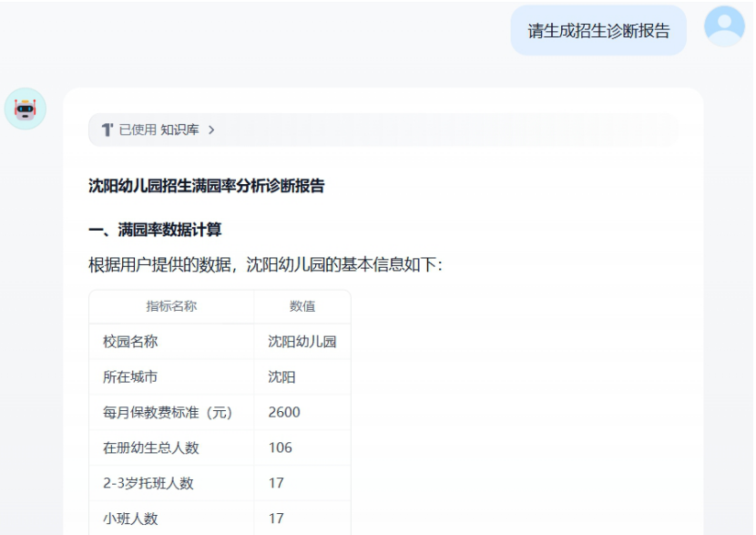
Task: Click the heading 一、满园率数据计算
Action: 155,230
